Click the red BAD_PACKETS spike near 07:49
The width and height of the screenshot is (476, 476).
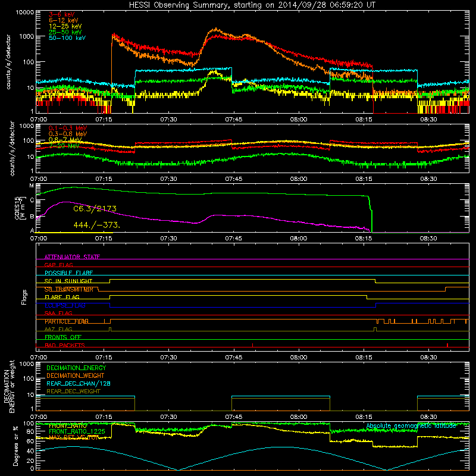tap(252, 345)
